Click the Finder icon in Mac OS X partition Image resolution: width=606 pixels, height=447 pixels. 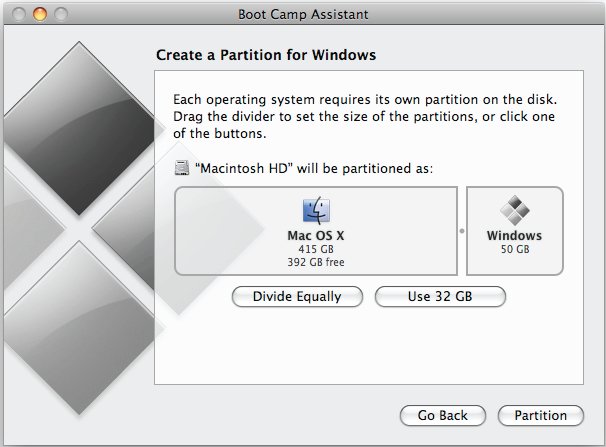(x=315, y=211)
